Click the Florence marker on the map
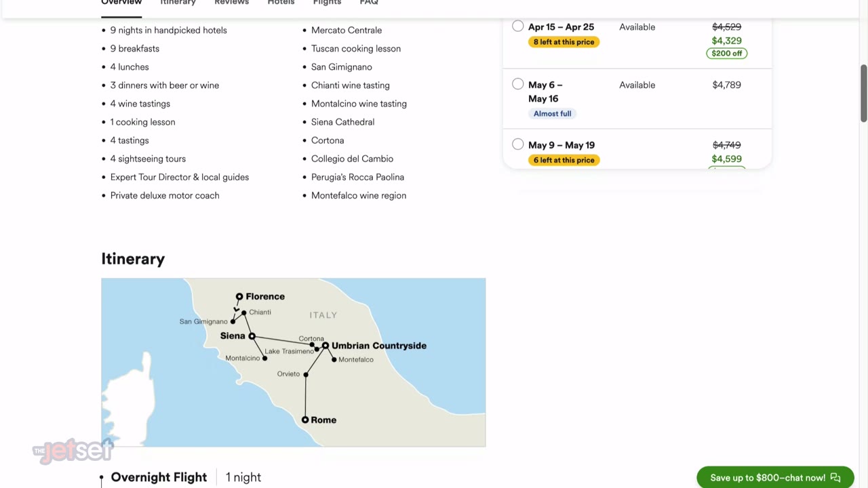This screenshot has width=868, height=488. tap(239, 297)
